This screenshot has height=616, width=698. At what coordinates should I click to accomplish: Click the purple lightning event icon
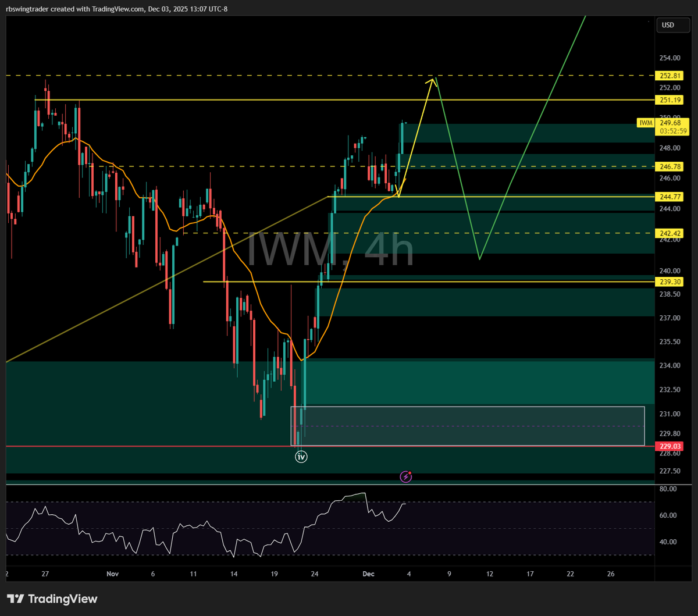406,477
